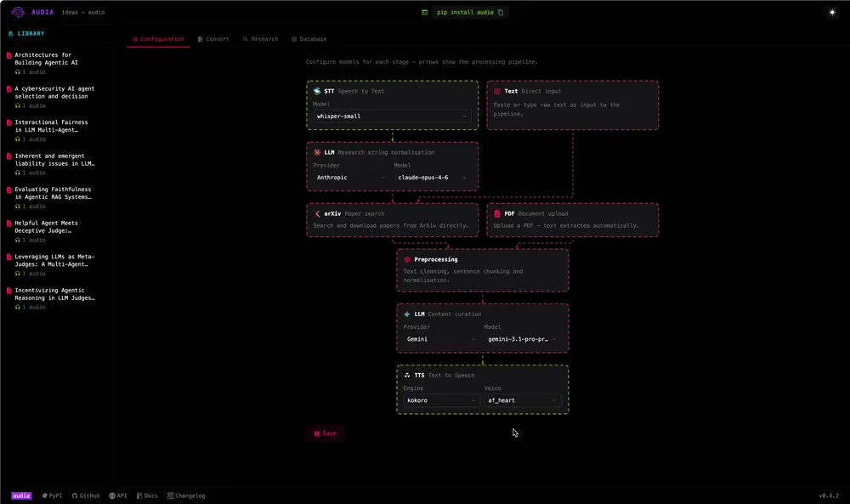Click PDF icon beside 'Helpful Agent Meets'
The width and height of the screenshot is (850, 504).
point(8,224)
